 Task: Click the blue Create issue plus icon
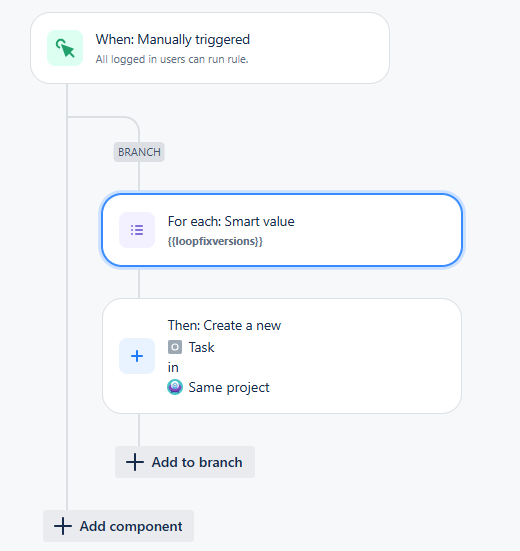pos(137,356)
